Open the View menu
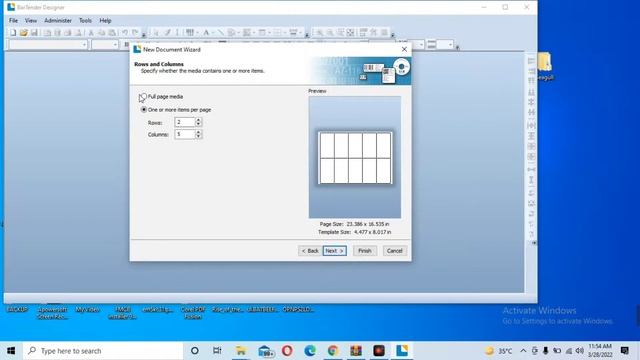 click(31, 20)
